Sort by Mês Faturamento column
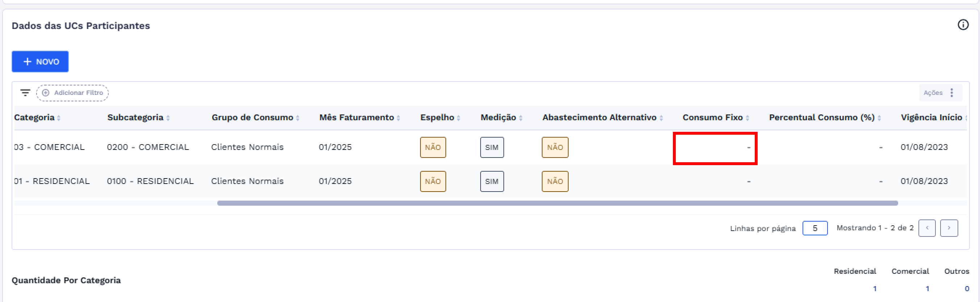 (x=398, y=118)
